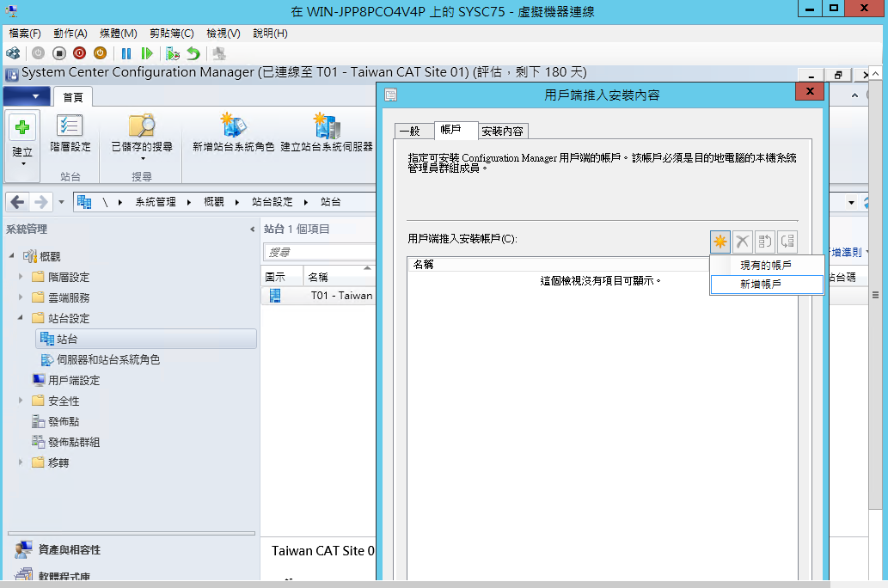Open the navigation history dropdown arrow
Image resolution: width=888 pixels, height=588 pixels.
[x=61, y=202]
